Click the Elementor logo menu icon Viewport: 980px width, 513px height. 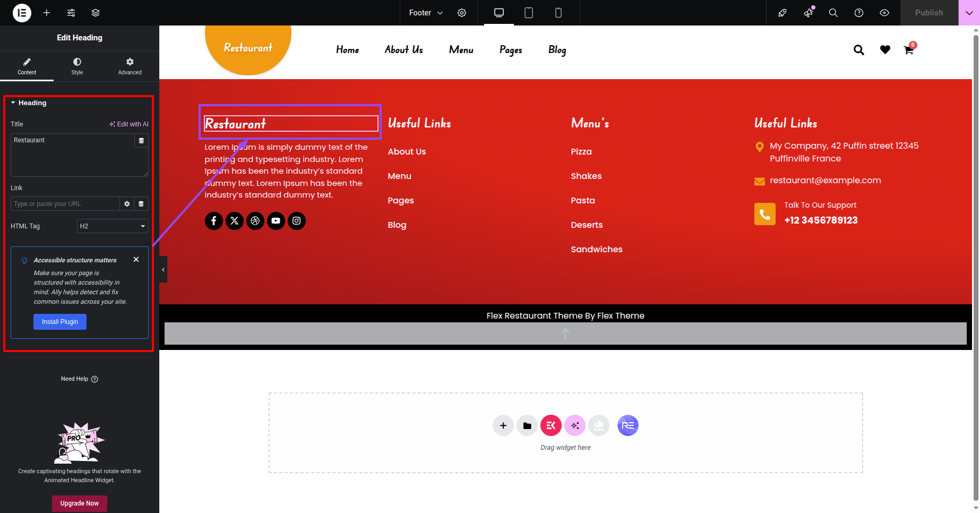coord(22,13)
